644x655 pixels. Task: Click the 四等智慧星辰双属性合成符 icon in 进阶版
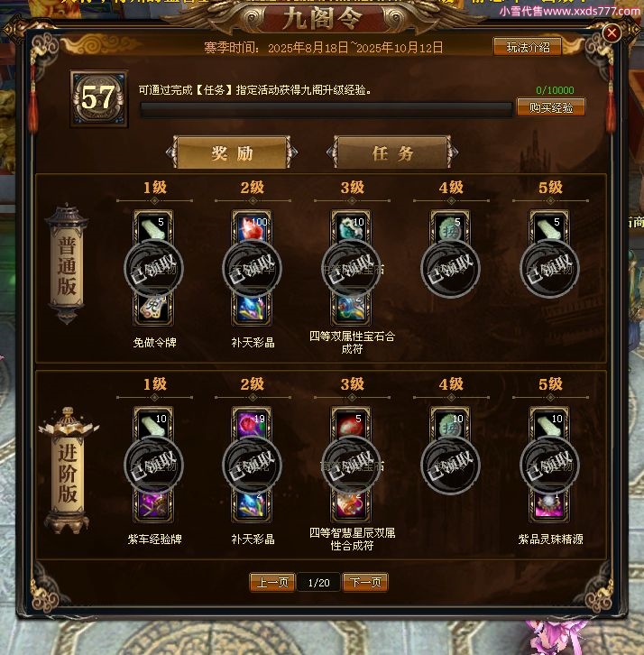(351, 505)
